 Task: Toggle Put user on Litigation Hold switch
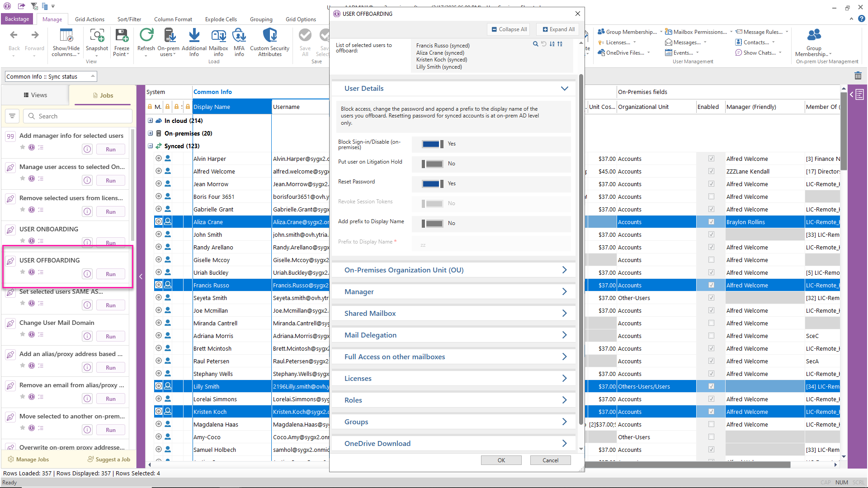point(433,164)
